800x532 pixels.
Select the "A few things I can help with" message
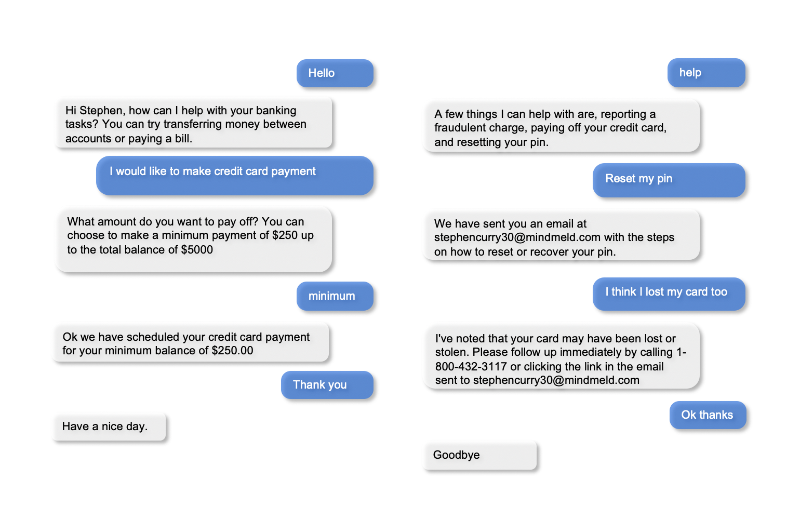562,128
